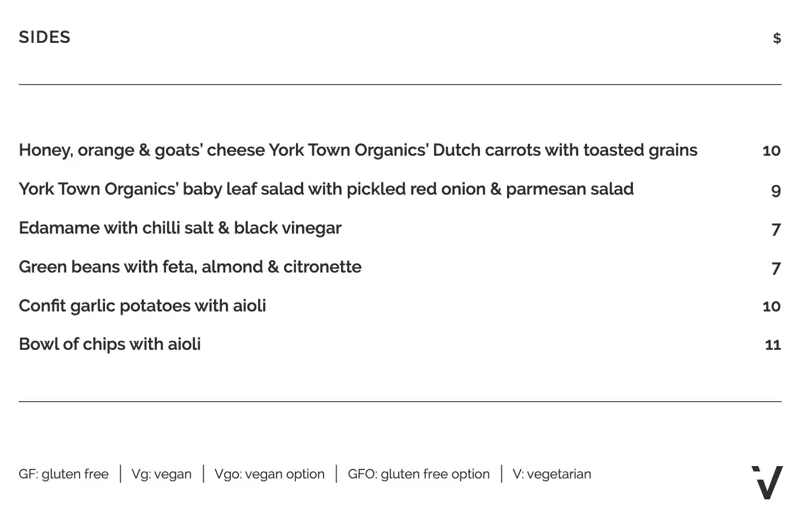Click the SIDES heading
Viewport: 812px width, 527px height.
tap(45, 37)
